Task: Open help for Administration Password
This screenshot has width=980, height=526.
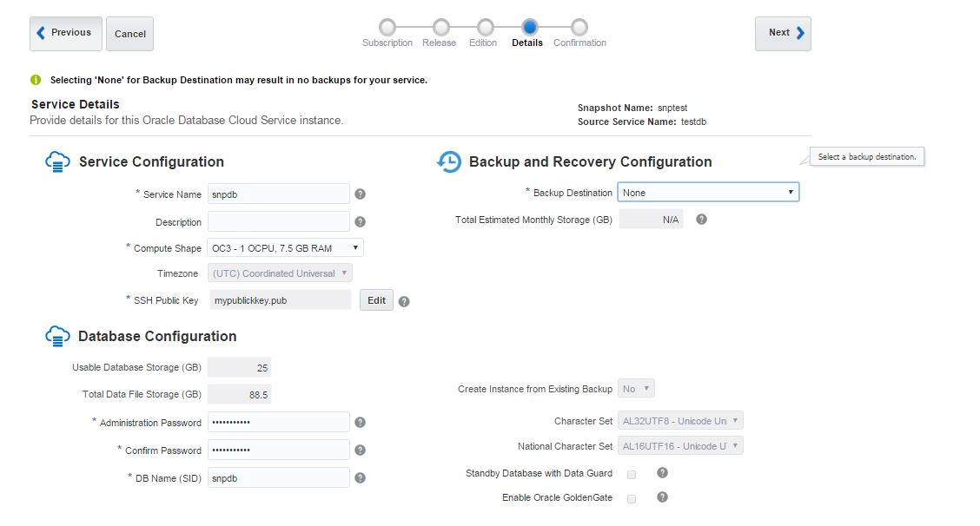Action: (x=360, y=423)
